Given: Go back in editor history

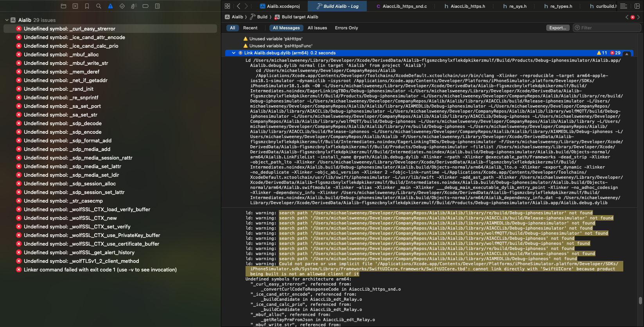Looking at the screenshot, I should pyautogui.click(x=239, y=6).
